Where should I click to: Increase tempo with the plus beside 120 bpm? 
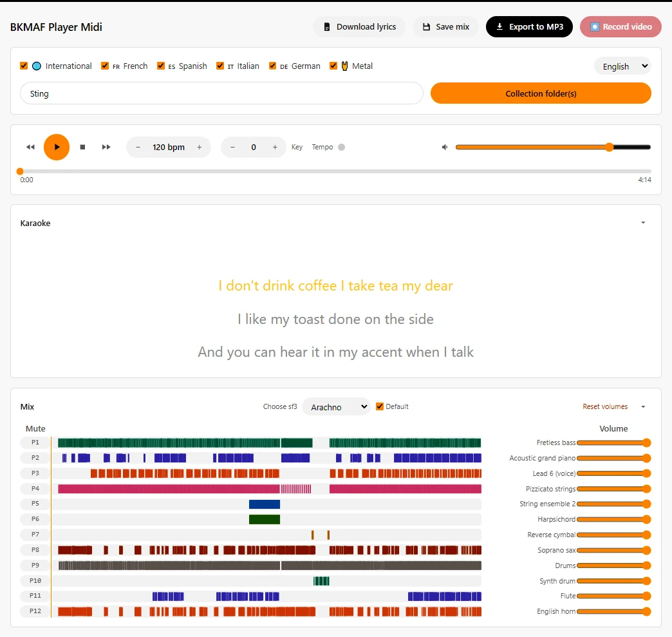coord(200,147)
